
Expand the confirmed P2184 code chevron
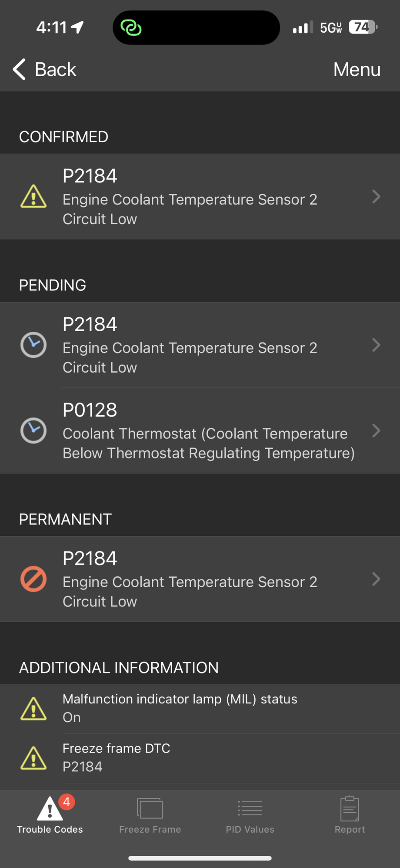pos(376,196)
